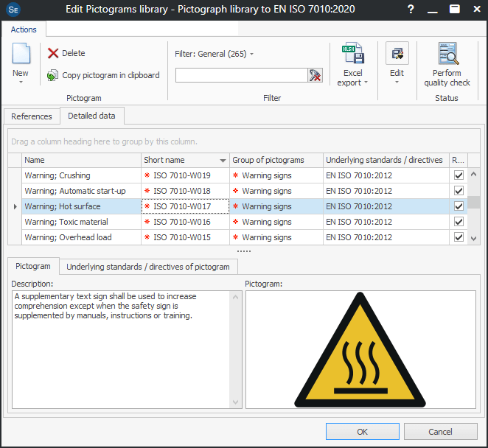
Task: Expand the Edit dropdown arrow
Action: pyautogui.click(x=397, y=83)
